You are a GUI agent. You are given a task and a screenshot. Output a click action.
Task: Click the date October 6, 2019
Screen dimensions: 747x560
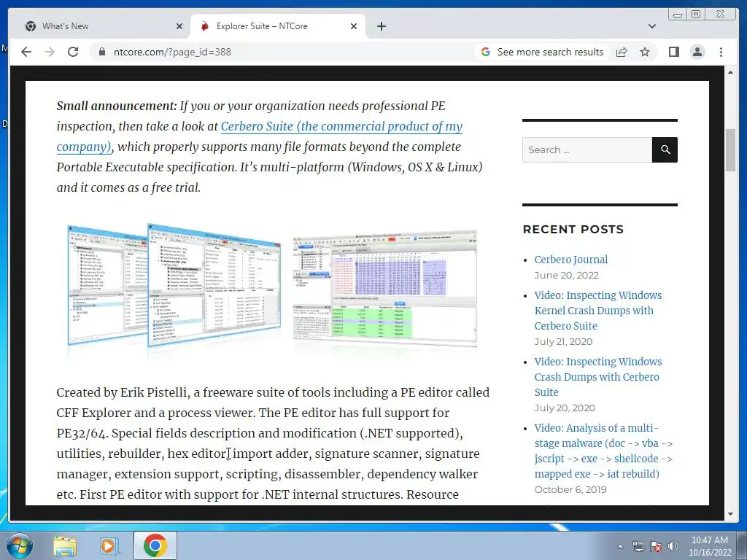tap(570, 489)
